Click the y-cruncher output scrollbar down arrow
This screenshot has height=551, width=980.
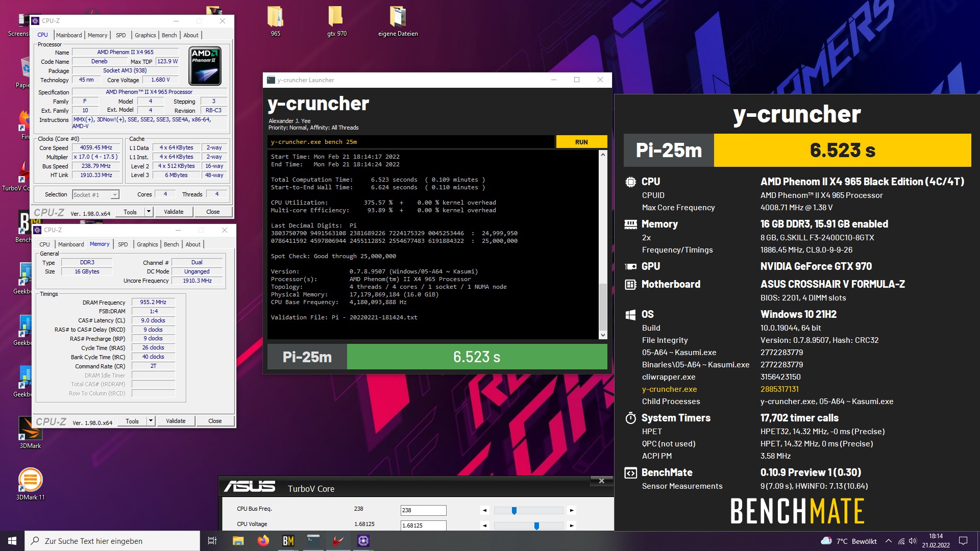click(603, 335)
